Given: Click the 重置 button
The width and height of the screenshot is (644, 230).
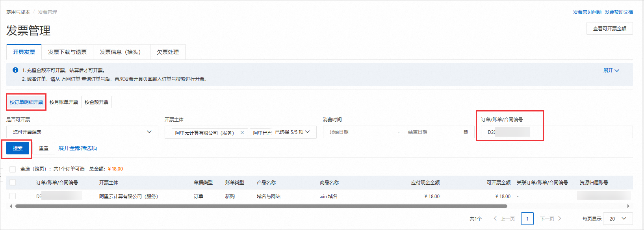Looking at the screenshot, I should pos(44,148).
